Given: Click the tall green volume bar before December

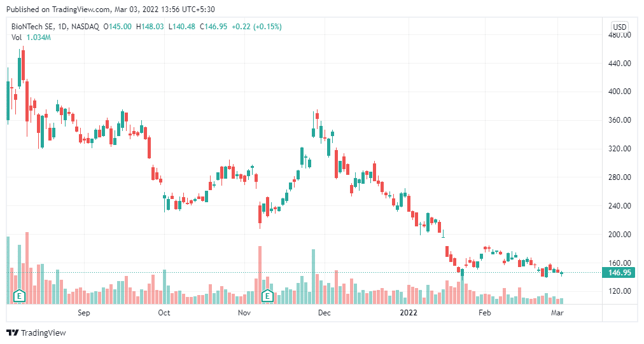Looking at the screenshot, I should tap(313, 277).
